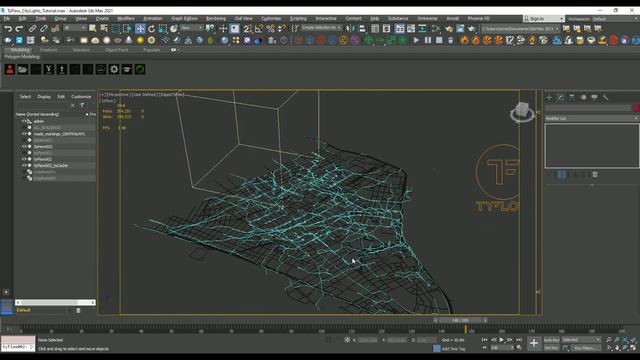
Task: Click the ViewCube in the viewport
Action: 522,111
